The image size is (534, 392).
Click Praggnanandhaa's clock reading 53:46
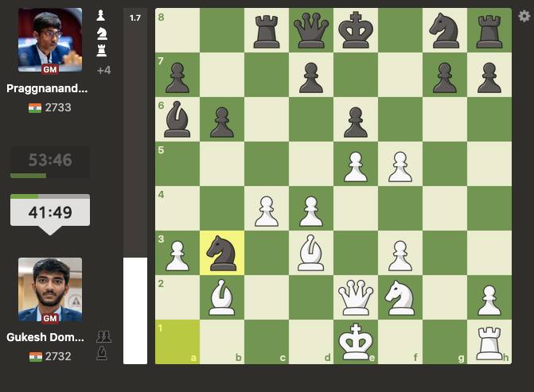50,162
